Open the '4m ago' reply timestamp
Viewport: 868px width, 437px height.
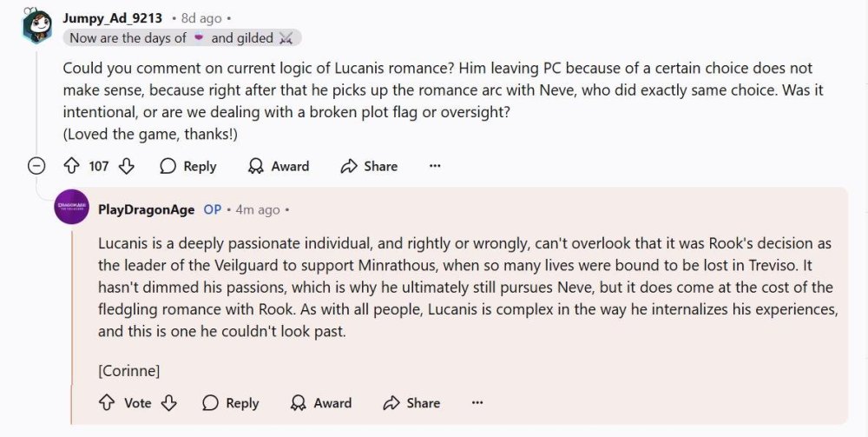[x=258, y=209]
